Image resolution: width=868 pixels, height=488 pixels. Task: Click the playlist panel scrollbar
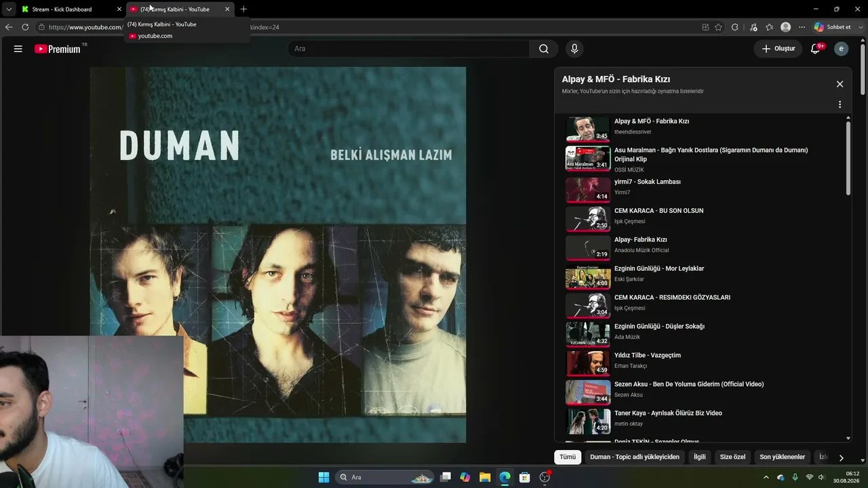click(848, 159)
